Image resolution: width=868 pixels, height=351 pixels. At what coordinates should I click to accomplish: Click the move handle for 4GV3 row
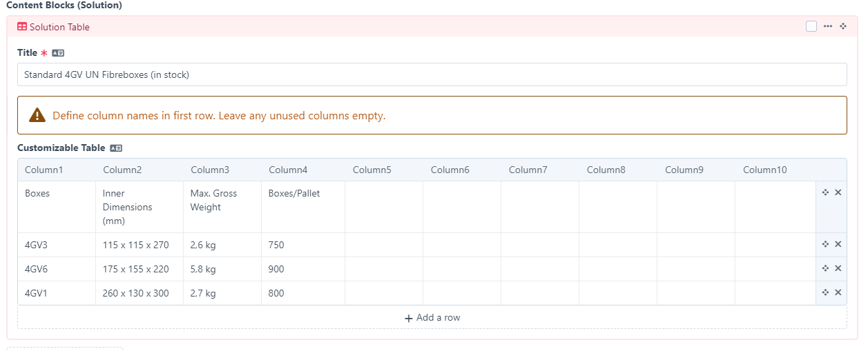pyautogui.click(x=825, y=244)
